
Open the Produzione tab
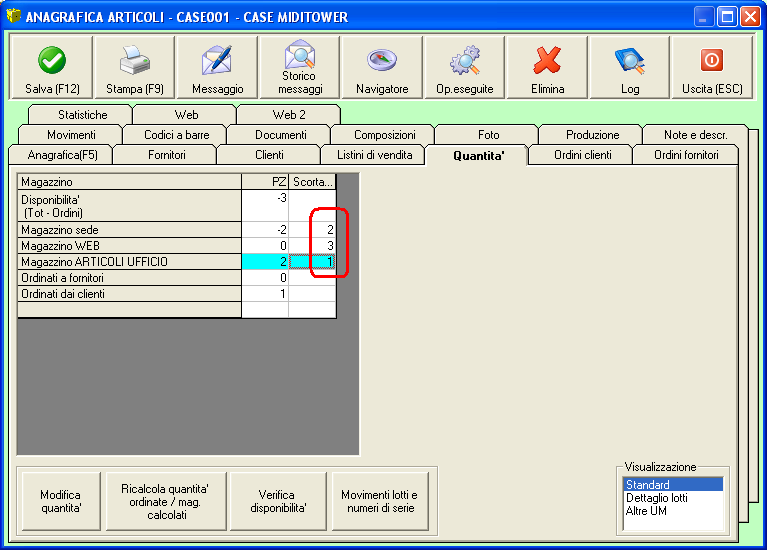[x=591, y=135]
